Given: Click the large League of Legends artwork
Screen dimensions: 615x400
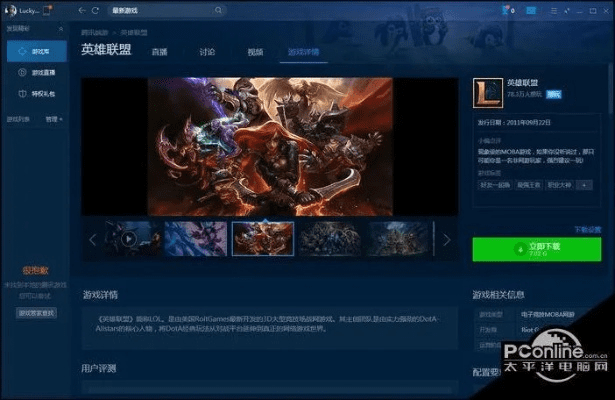Looking at the screenshot, I should pyautogui.click(x=270, y=146).
